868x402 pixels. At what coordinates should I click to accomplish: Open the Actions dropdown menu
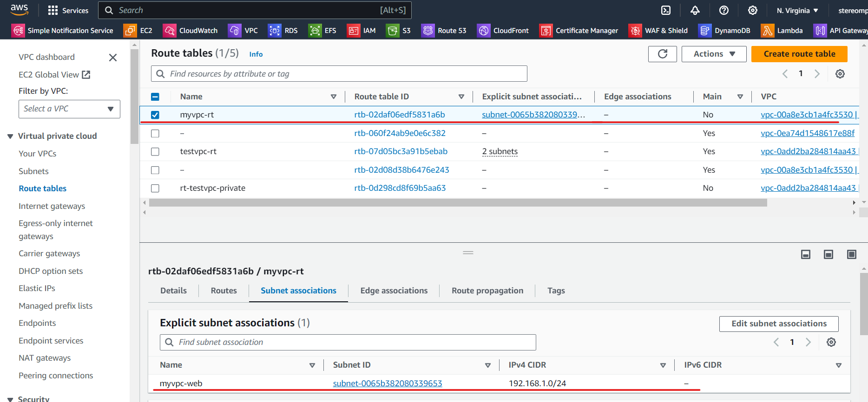tap(714, 54)
